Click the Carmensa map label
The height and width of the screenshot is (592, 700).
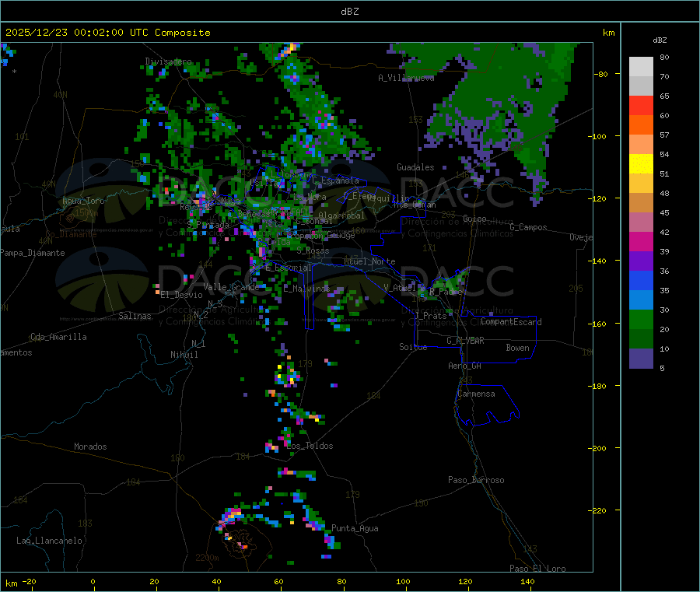point(476,394)
